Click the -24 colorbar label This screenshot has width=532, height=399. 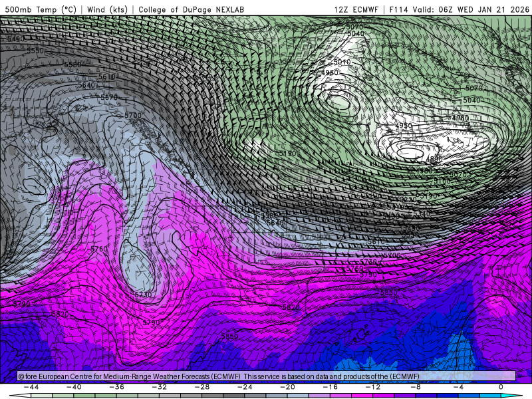coord(245,387)
